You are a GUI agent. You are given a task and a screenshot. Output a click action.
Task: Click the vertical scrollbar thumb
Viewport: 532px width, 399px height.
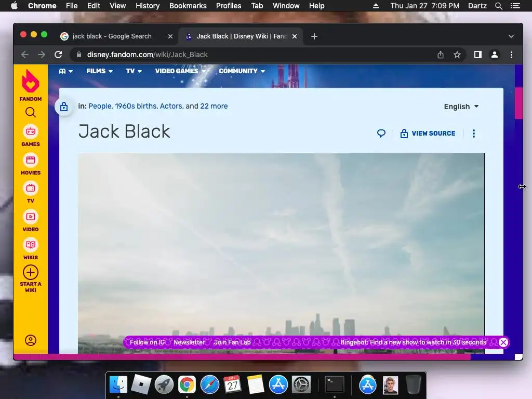(x=518, y=103)
